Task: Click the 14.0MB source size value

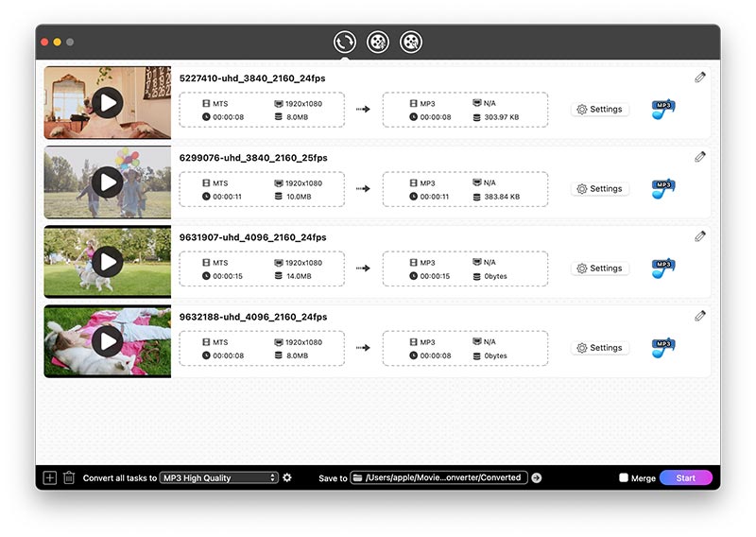Action: [x=299, y=276]
